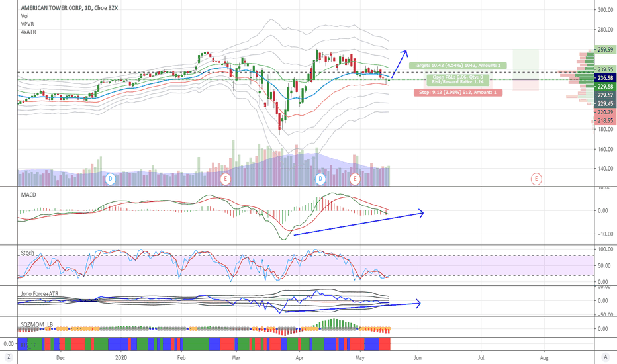Viewport: 617px width, 364px height.
Task: Click the green Target 10.43 (4.54%) label
Action: click(x=457, y=66)
